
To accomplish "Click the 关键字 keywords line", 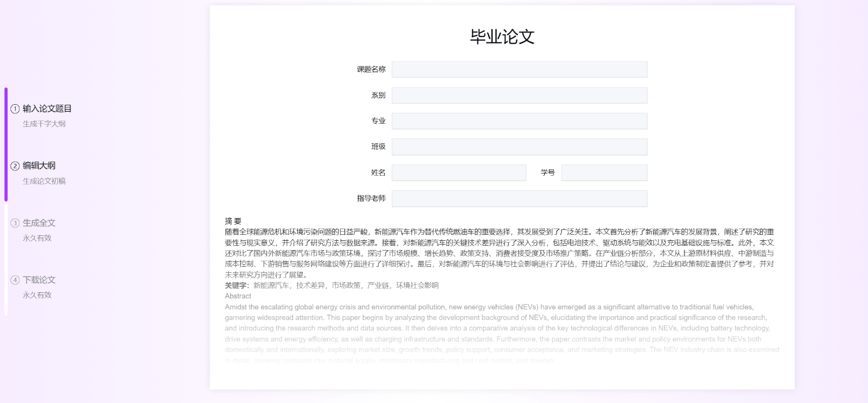I will click(331, 285).
